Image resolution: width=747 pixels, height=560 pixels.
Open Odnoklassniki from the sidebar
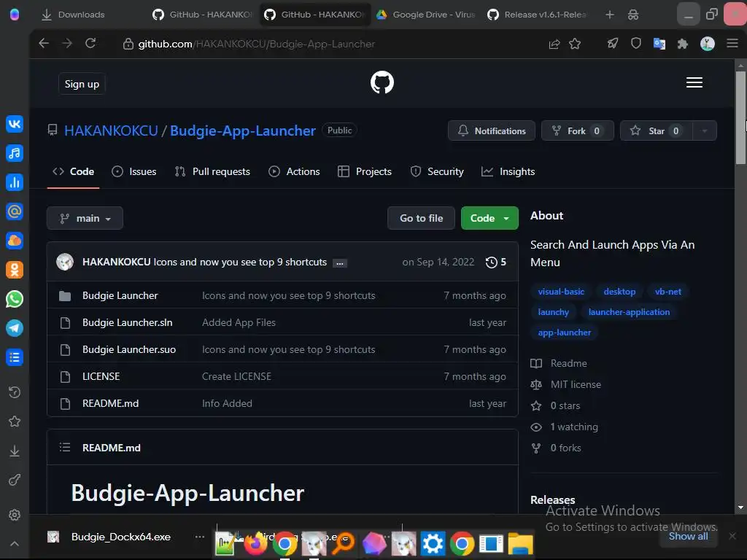click(15, 270)
